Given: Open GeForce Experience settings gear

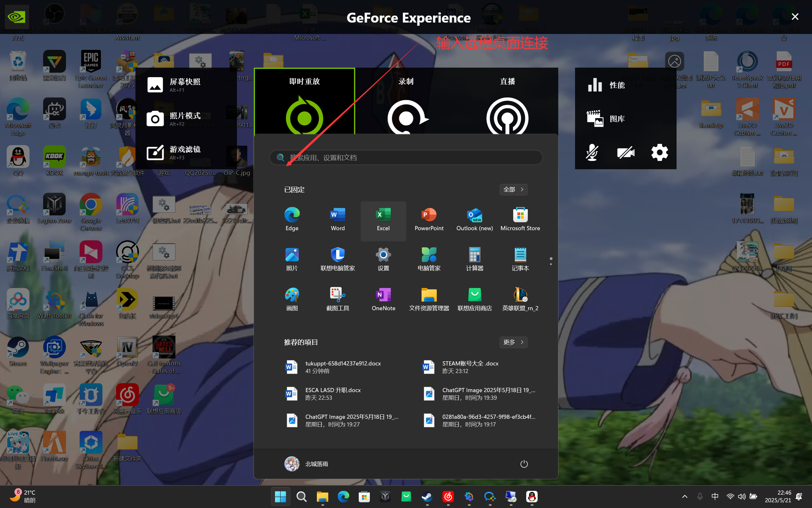Looking at the screenshot, I should (x=659, y=153).
